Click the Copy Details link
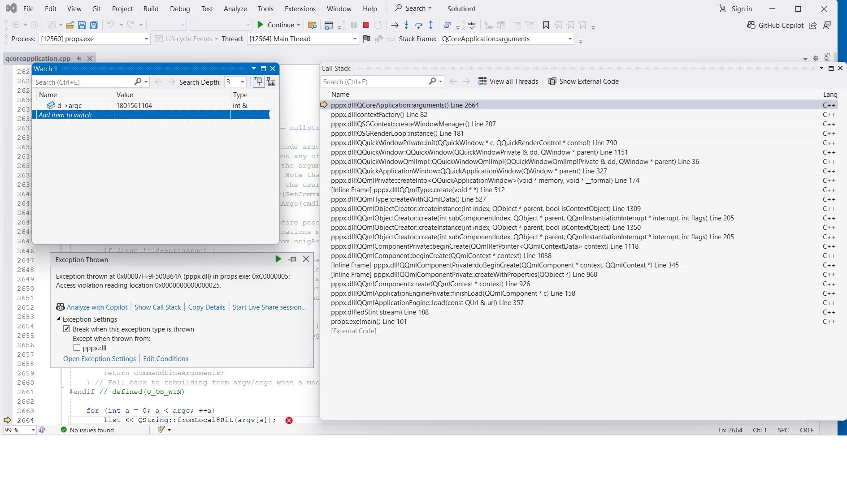 (207, 307)
